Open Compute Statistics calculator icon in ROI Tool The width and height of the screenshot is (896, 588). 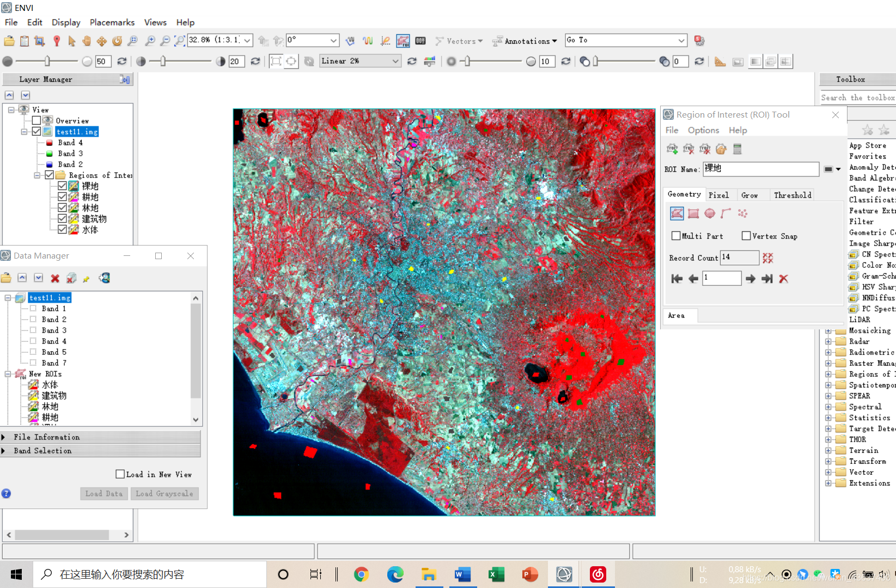tap(737, 149)
